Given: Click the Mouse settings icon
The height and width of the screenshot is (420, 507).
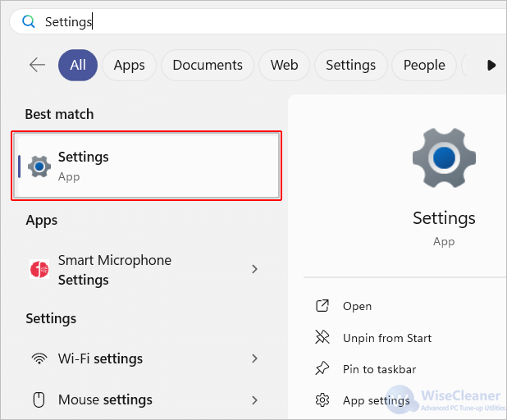Looking at the screenshot, I should click(39, 400).
